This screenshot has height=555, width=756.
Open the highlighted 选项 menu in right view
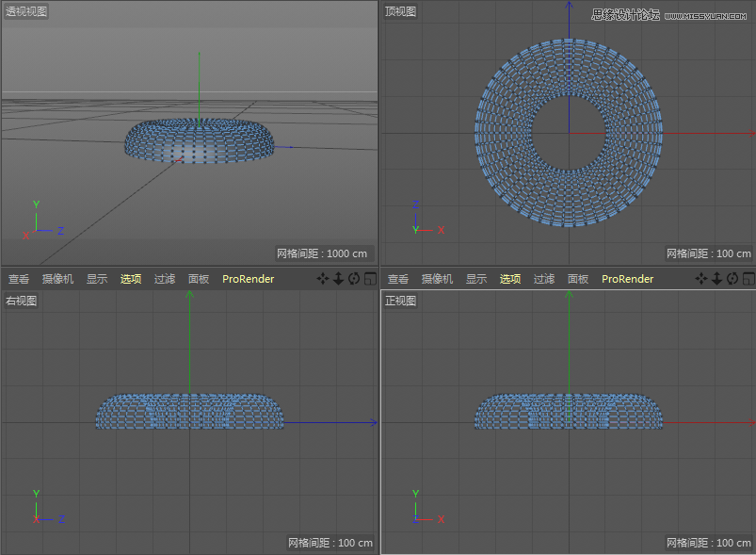[131, 279]
